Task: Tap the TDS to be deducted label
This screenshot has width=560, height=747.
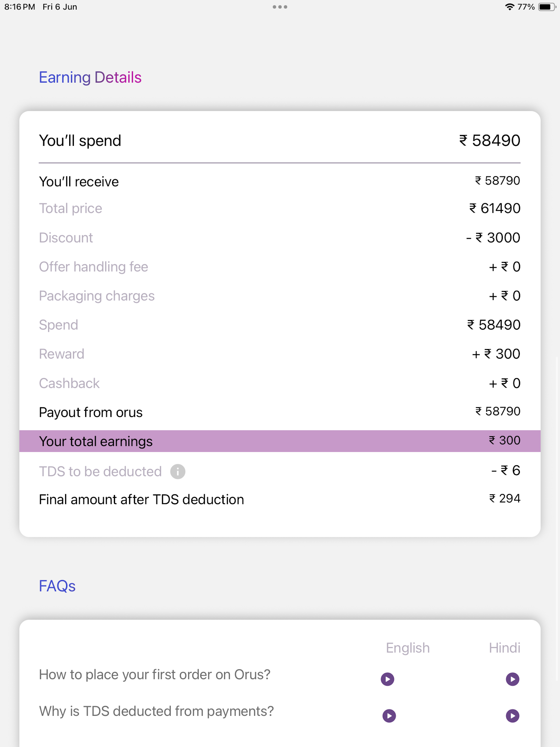Action: pyautogui.click(x=100, y=471)
